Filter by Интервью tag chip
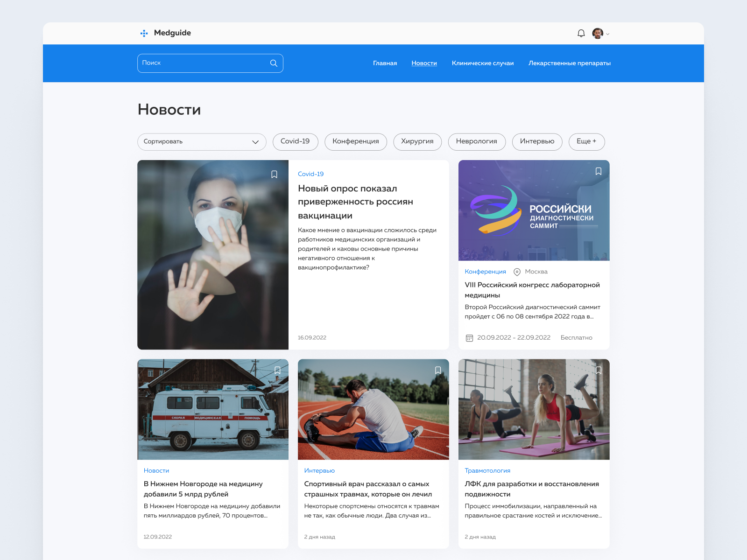This screenshot has width=747, height=560. tap(537, 142)
